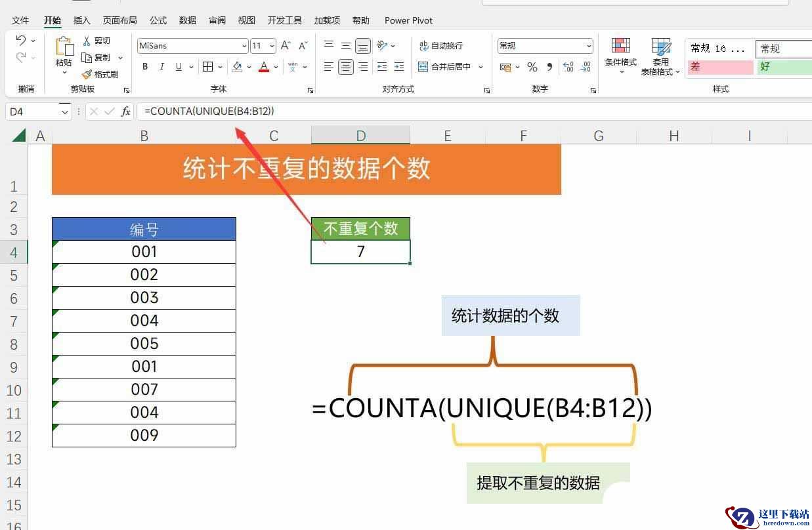812x530 pixels.
Task: Align text to left
Action: (329, 67)
